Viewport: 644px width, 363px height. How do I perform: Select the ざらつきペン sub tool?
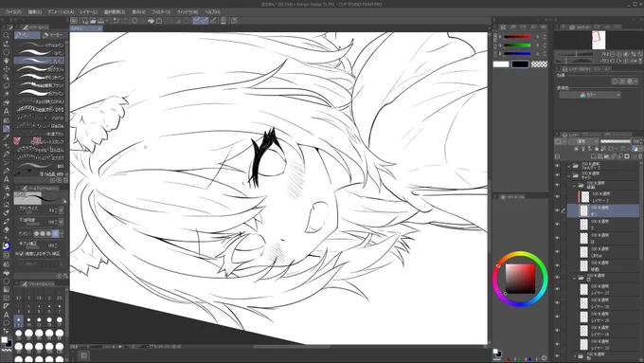(x=40, y=77)
